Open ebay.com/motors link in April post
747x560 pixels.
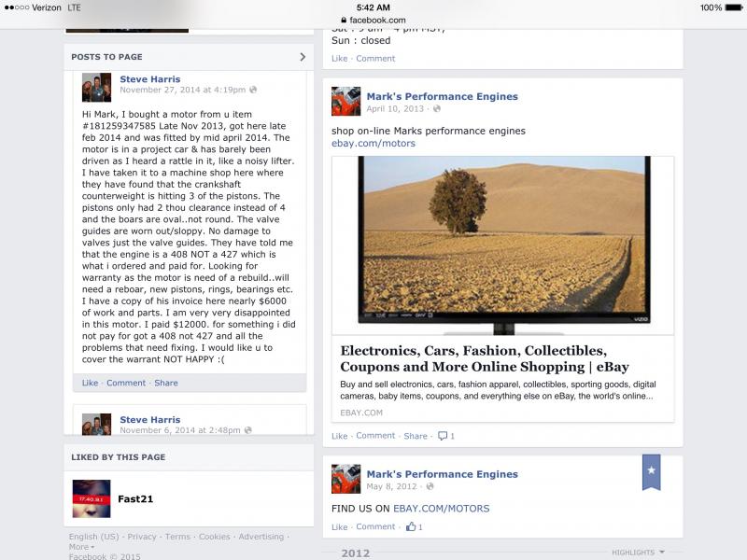pyautogui.click(x=373, y=144)
